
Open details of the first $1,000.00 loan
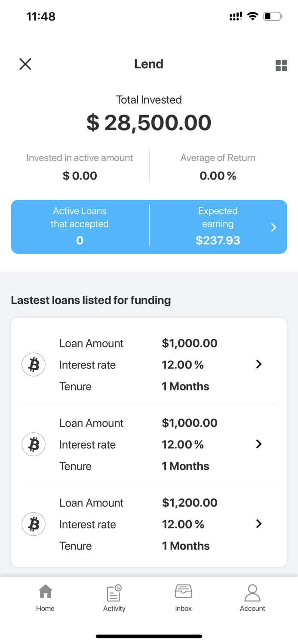coord(258,364)
